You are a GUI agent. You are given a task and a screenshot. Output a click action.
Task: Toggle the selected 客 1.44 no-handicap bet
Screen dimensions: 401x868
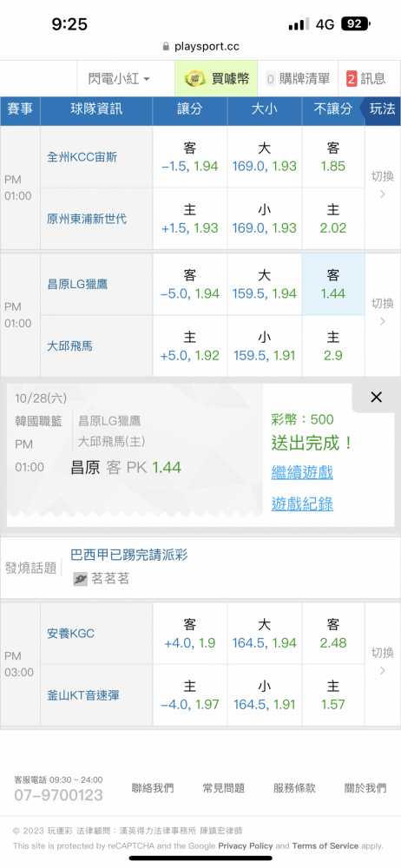click(333, 285)
